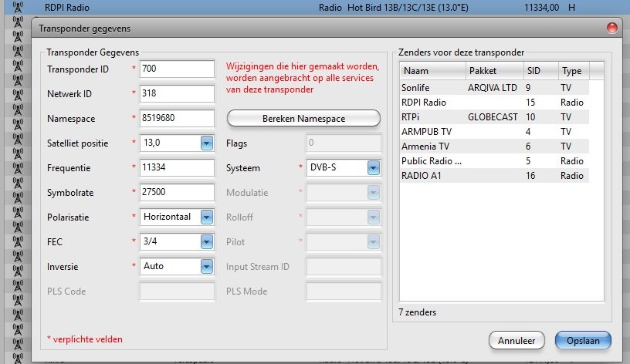The height and width of the screenshot is (364, 630).
Task: Sort channels by Naam column header
Action: click(432, 71)
